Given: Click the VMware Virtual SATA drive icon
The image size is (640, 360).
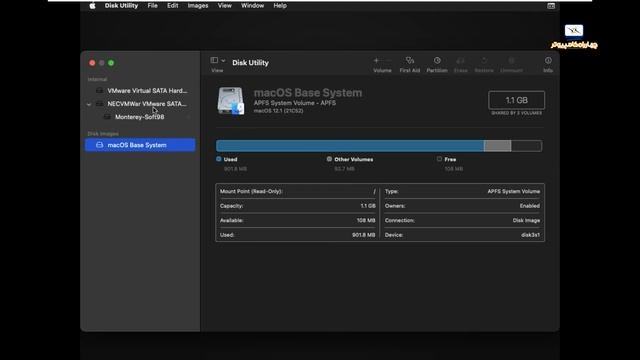Looking at the screenshot, I should [99, 91].
